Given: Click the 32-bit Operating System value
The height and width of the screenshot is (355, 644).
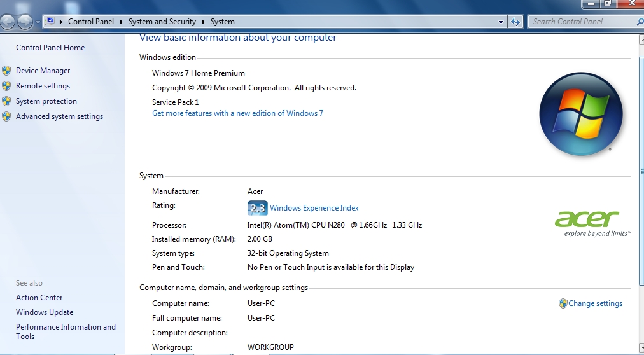Looking at the screenshot, I should (x=288, y=253).
